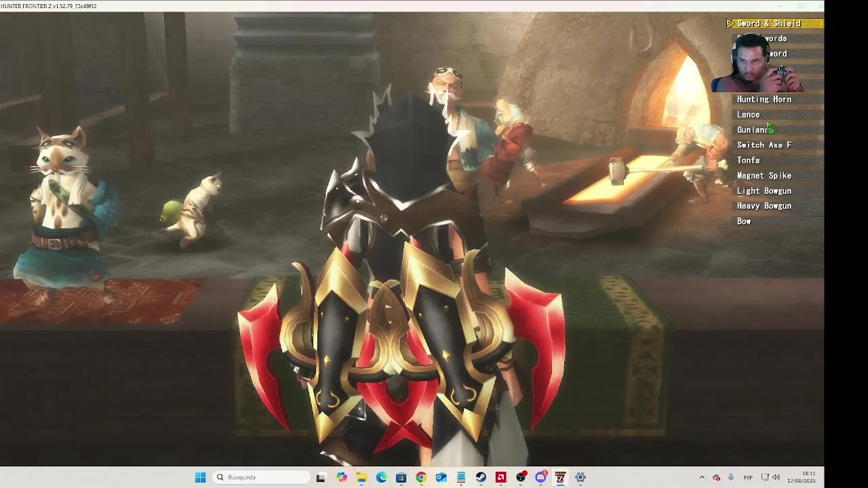Screen dimensions: 868x488
Task: Pick Lance in the weapon menu
Action: coord(778,115)
